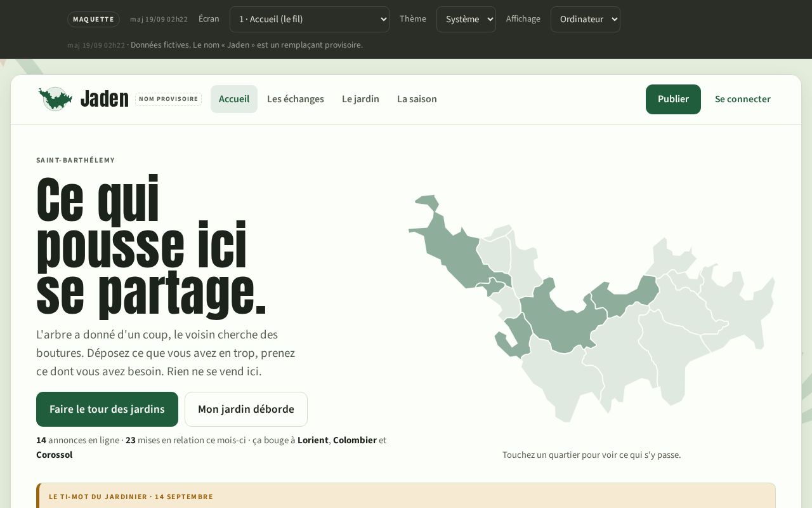
Task: Click the Publier button
Action: 673,99
